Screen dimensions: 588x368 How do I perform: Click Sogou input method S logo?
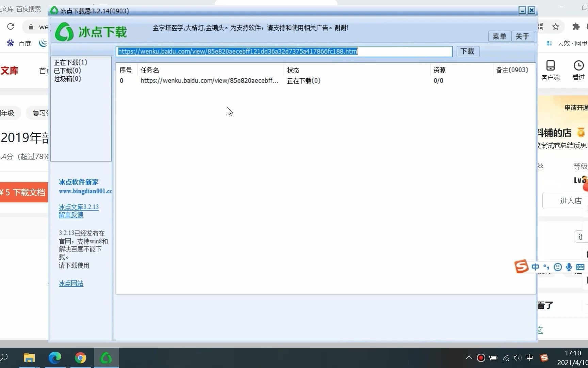tap(521, 266)
